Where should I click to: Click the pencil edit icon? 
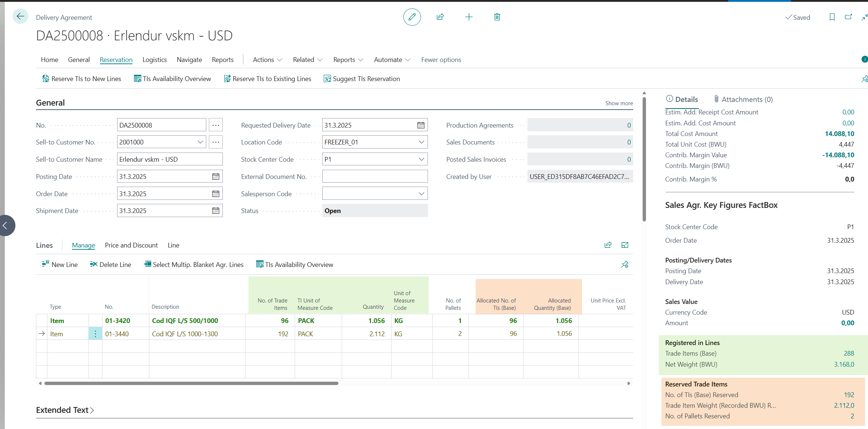(x=412, y=17)
